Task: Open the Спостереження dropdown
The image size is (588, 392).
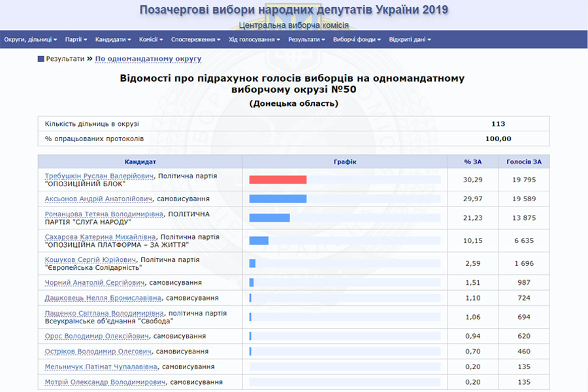Action: point(196,39)
